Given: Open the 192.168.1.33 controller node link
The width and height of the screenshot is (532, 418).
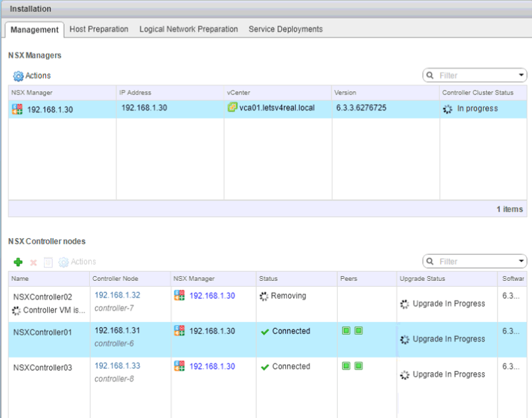Looking at the screenshot, I should (117, 365).
